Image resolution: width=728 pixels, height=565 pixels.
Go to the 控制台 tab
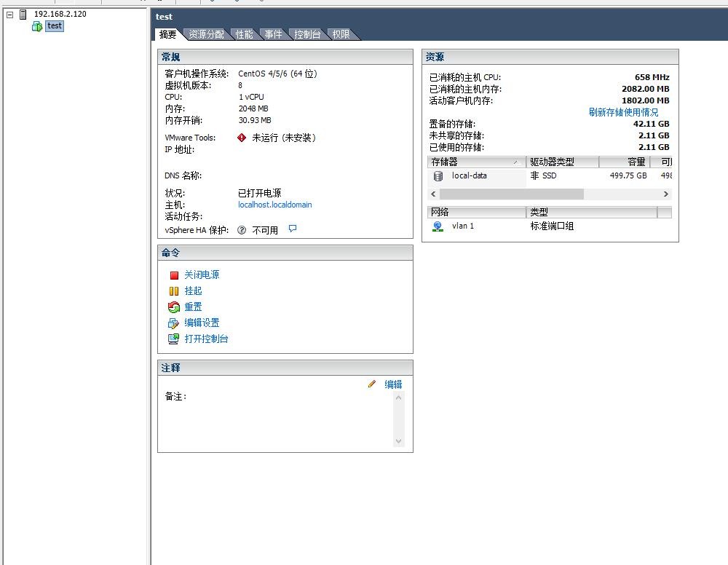[x=306, y=34]
